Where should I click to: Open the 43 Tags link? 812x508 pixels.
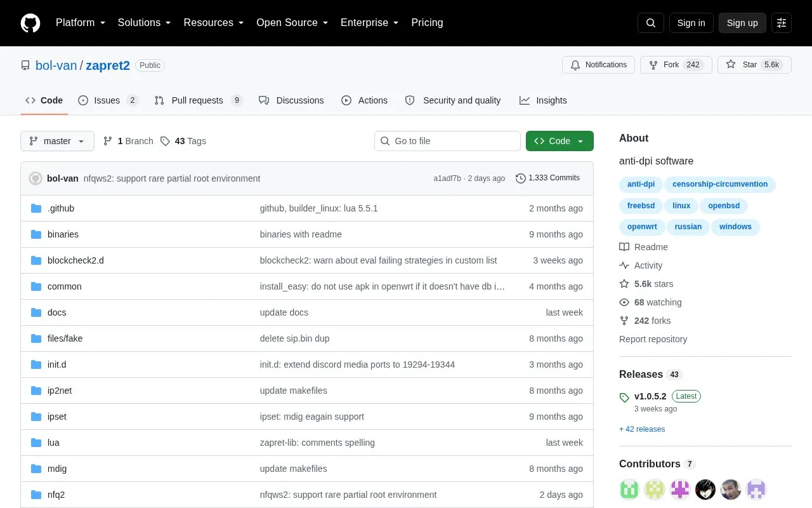(x=183, y=141)
